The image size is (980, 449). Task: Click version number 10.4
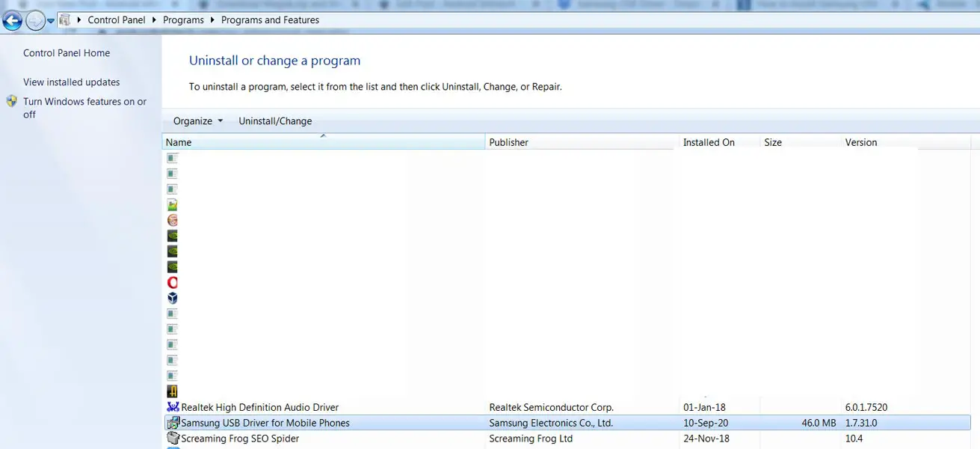[854, 439]
